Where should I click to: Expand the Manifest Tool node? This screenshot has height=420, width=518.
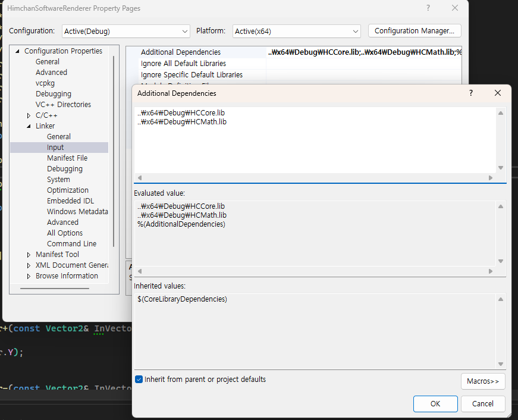coord(29,255)
